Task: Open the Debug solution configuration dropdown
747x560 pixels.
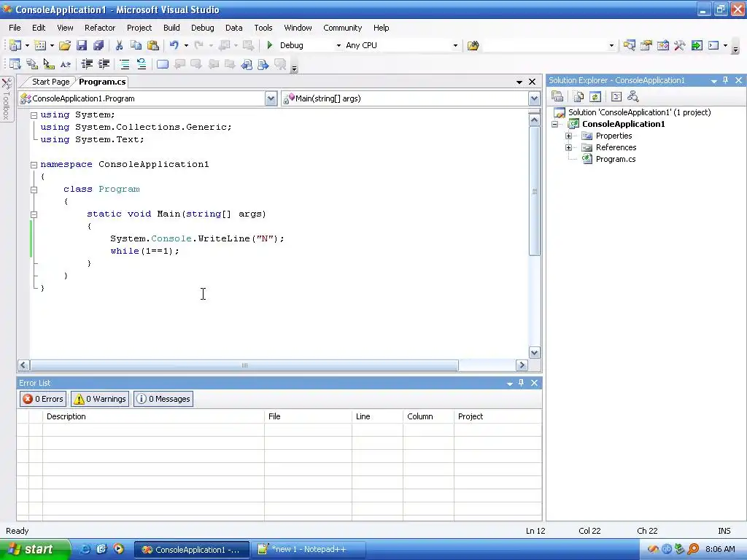Action: click(x=338, y=46)
